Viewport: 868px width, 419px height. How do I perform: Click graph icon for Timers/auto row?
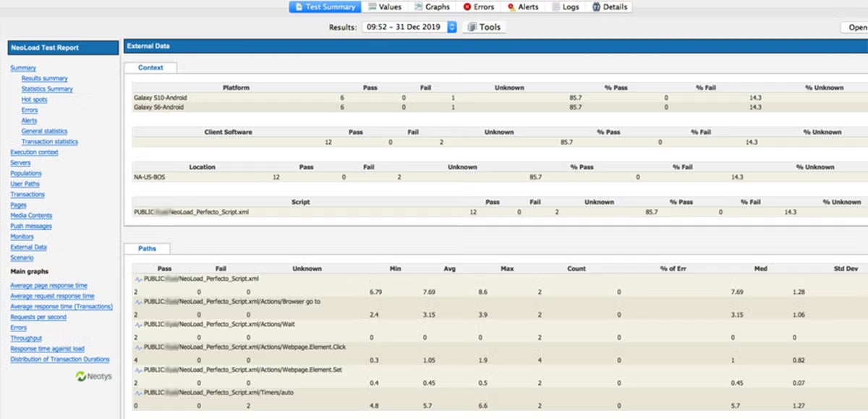tap(138, 392)
